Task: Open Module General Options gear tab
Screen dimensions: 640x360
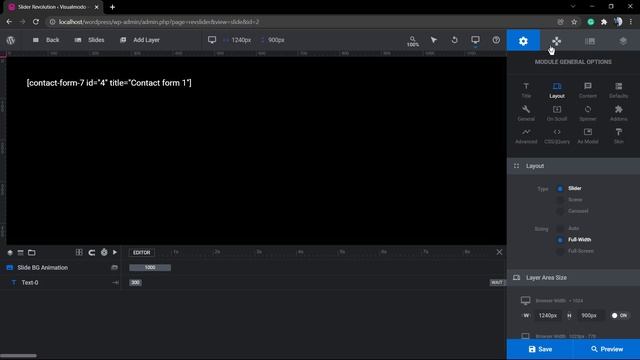Action: coord(523,40)
